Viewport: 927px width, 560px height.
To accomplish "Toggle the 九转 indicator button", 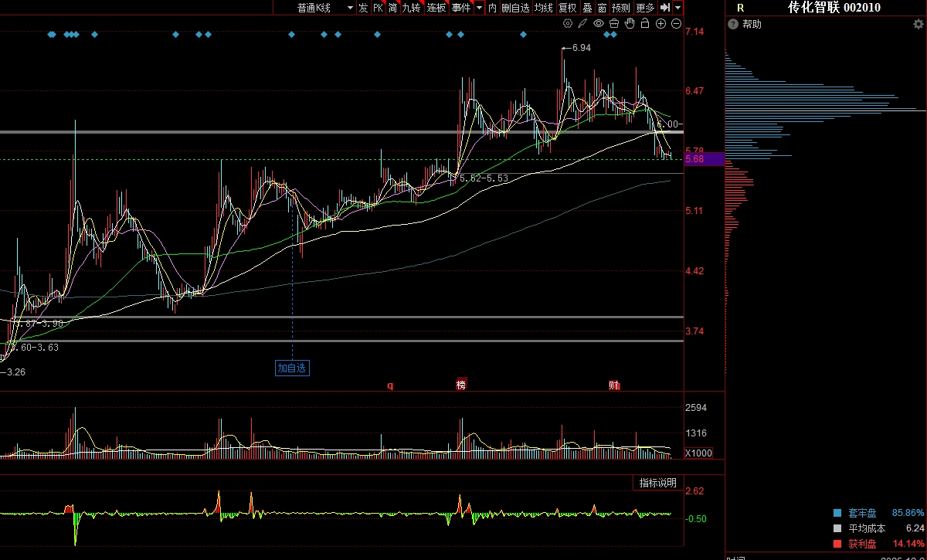I will 412,8.
